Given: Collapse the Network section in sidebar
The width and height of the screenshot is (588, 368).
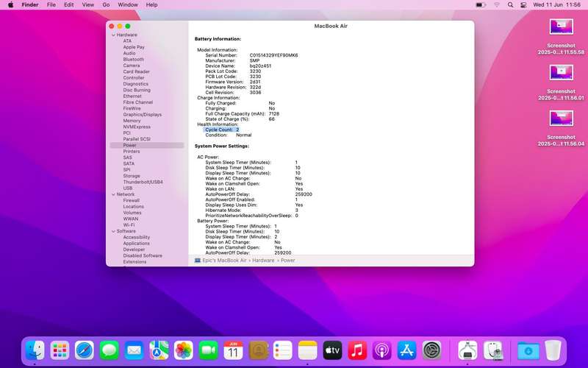Looking at the screenshot, I should click(x=113, y=194).
